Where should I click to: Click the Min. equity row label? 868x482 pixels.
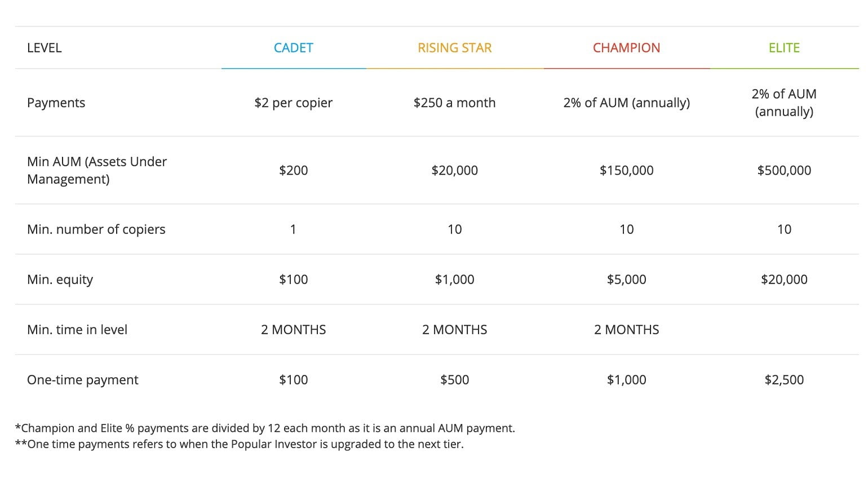60,280
